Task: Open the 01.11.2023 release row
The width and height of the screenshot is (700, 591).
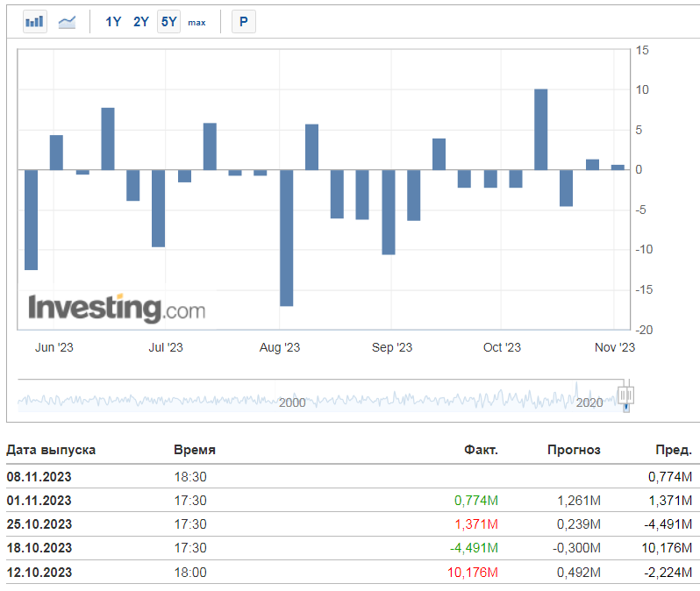Action: (x=39, y=500)
